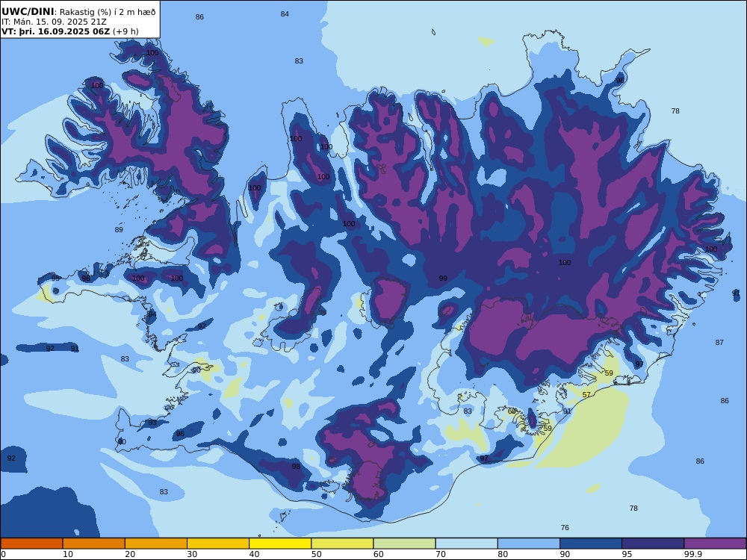
Task: Click the medium blue 90–95 legend swatch
Action: click(x=591, y=544)
